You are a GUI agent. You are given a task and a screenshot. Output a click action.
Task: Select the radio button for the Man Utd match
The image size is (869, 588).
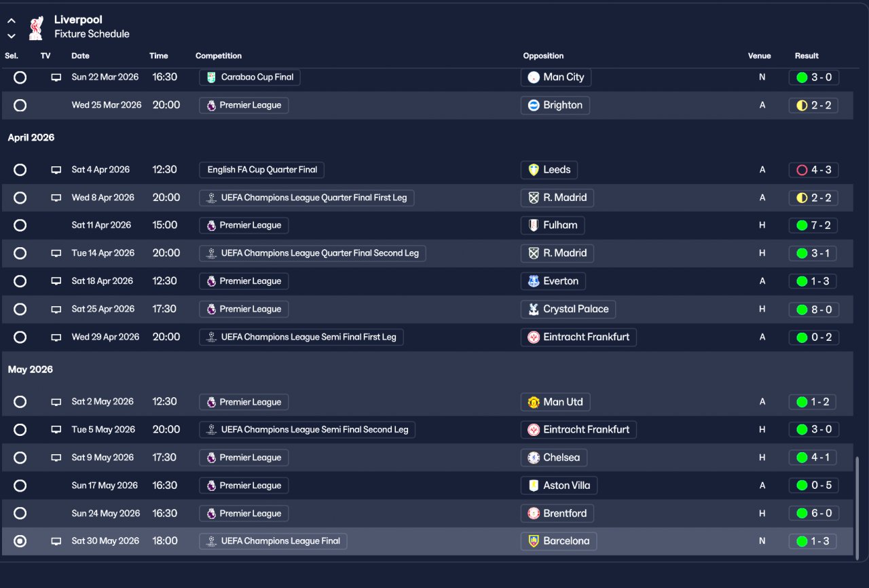click(20, 402)
